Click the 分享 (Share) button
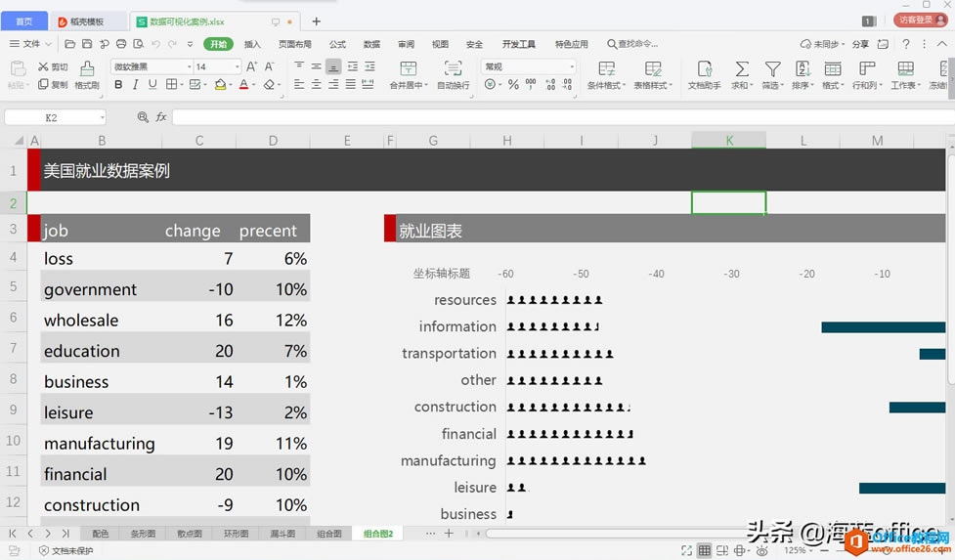 tap(860, 44)
